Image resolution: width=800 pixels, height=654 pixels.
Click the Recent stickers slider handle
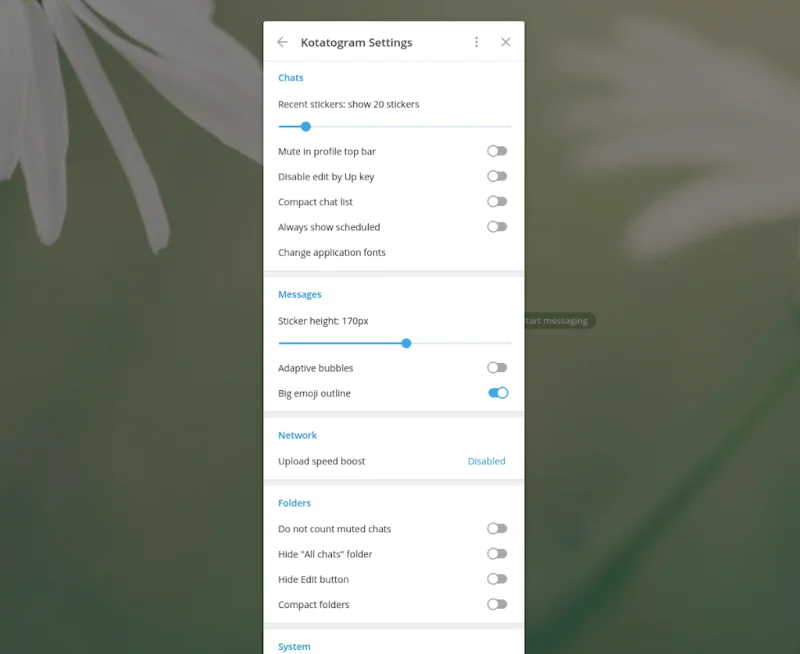coord(306,127)
